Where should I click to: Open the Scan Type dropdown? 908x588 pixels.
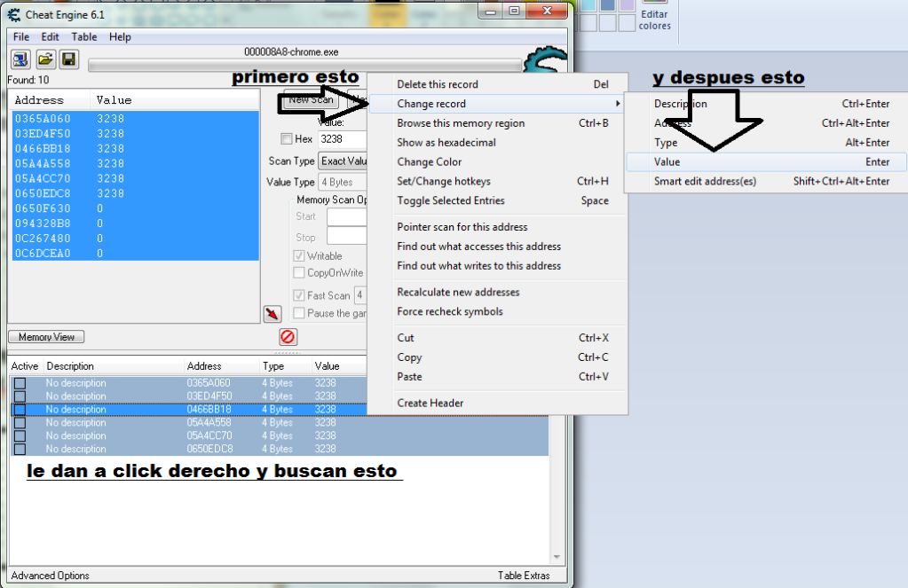[x=343, y=161]
